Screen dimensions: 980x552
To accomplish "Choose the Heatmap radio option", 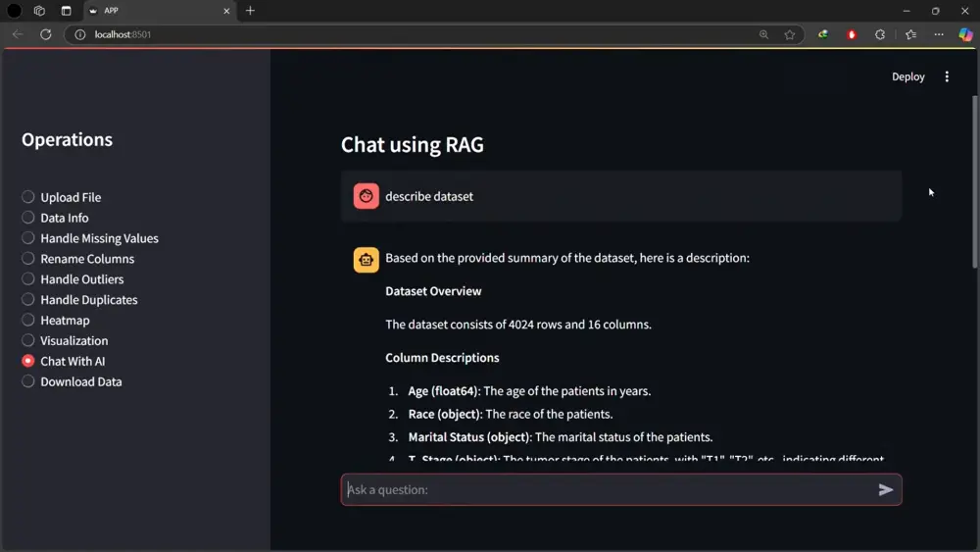I will click(x=28, y=321).
